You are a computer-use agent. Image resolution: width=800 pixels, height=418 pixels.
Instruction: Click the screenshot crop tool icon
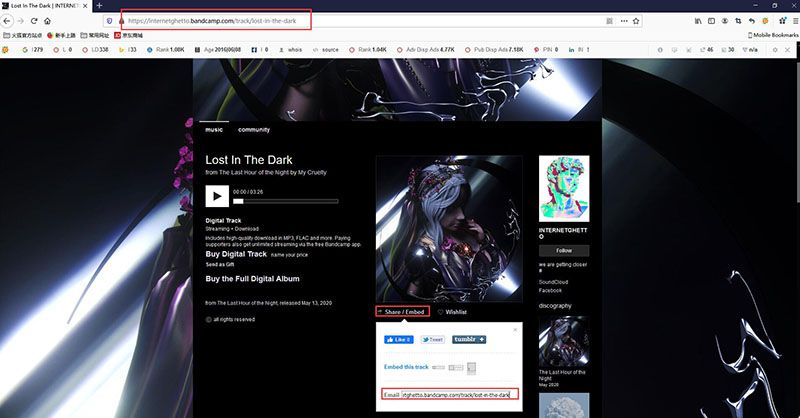coord(738,21)
